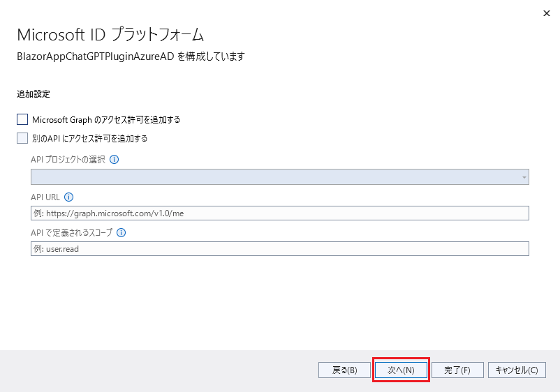Screen dimensions: 560x392
Task: Select the Microsoft ID プラットフォーム title text
Action: pyautogui.click(x=110, y=35)
